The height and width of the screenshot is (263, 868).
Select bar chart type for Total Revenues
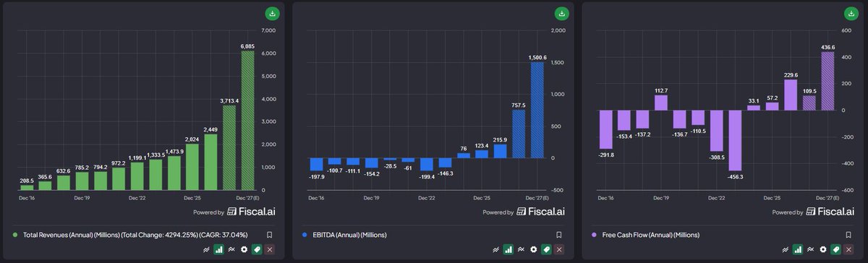point(218,249)
